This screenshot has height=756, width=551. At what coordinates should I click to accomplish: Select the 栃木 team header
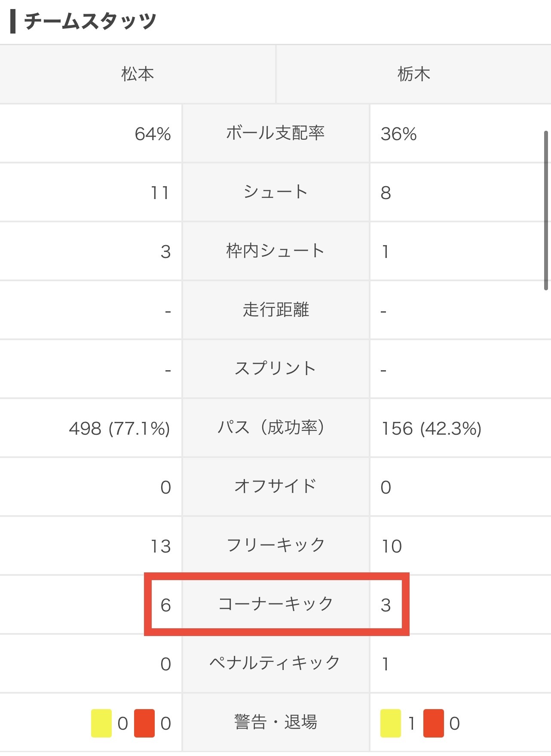click(414, 74)
